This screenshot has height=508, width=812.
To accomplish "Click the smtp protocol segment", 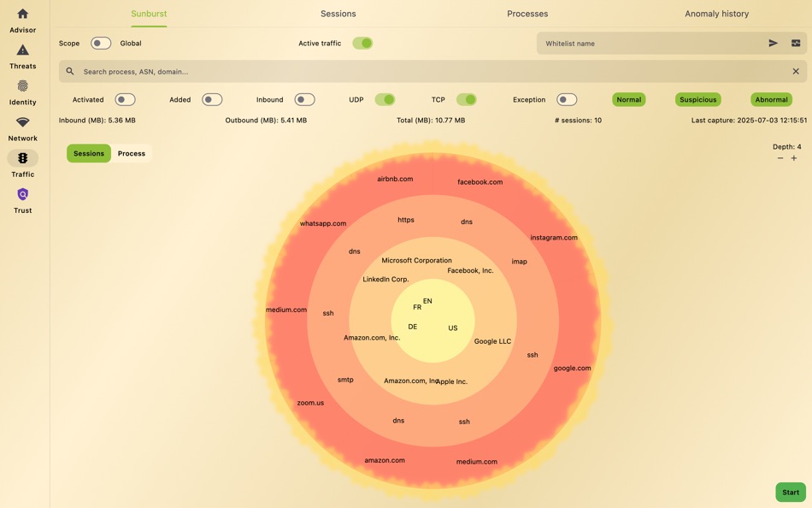I will pos(345,380).
